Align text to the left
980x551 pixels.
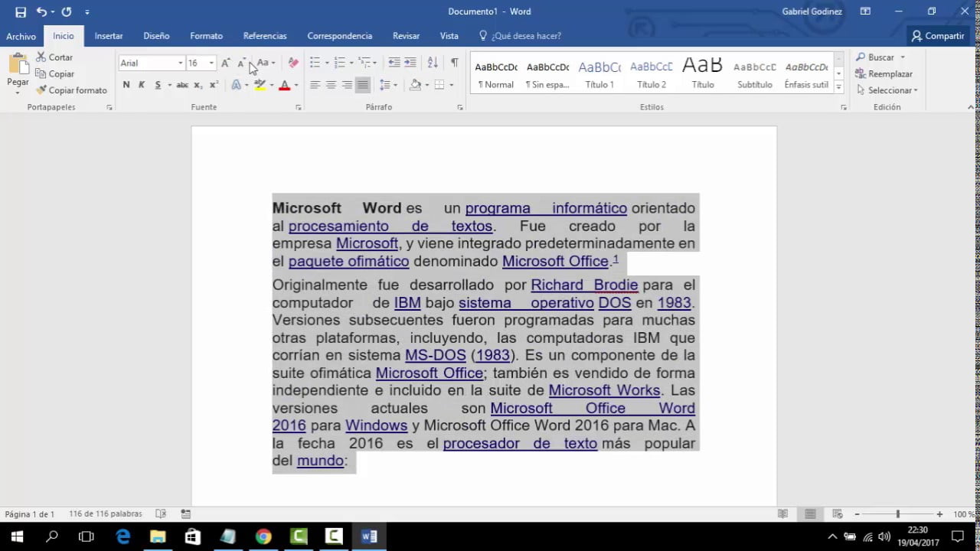315,85
